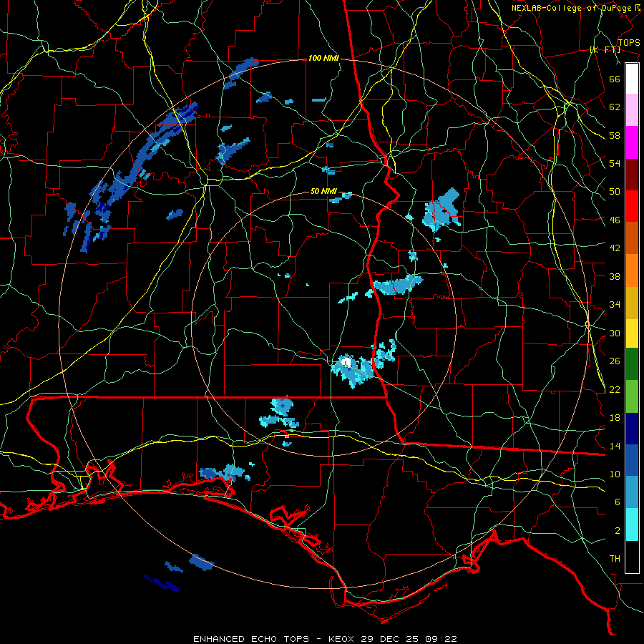Click the bright red legend color swatch
Viewport: 644px width, 644px height.
(632, 206)
